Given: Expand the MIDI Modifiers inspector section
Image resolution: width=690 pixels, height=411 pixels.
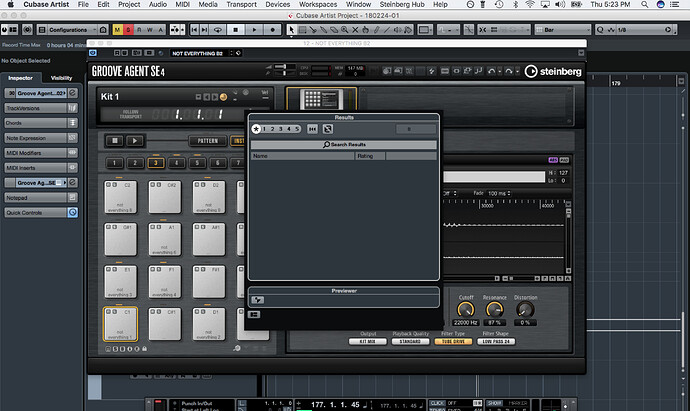Looking at the screenshot, I should 41,153.
